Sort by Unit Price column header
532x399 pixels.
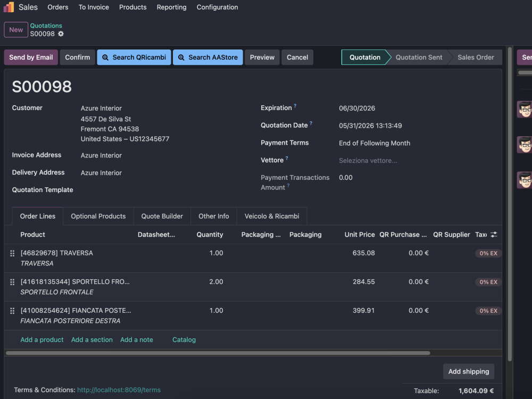click(x=360, y=235)
